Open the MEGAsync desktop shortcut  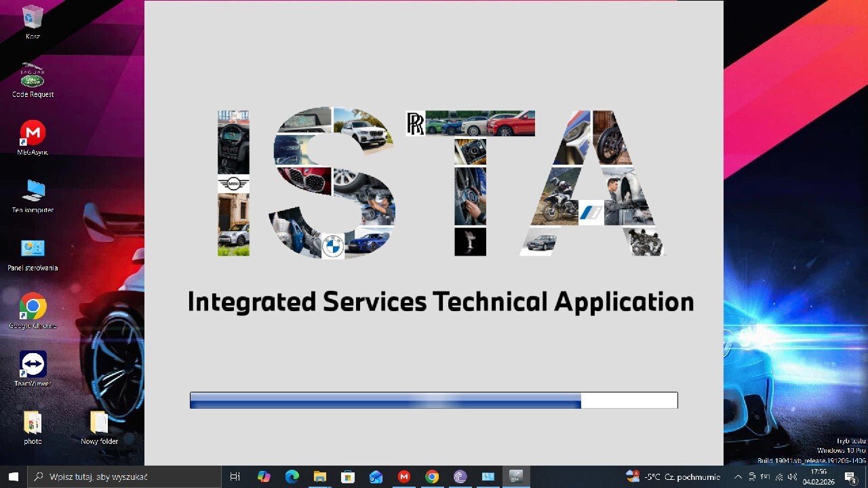coord(33,134)
